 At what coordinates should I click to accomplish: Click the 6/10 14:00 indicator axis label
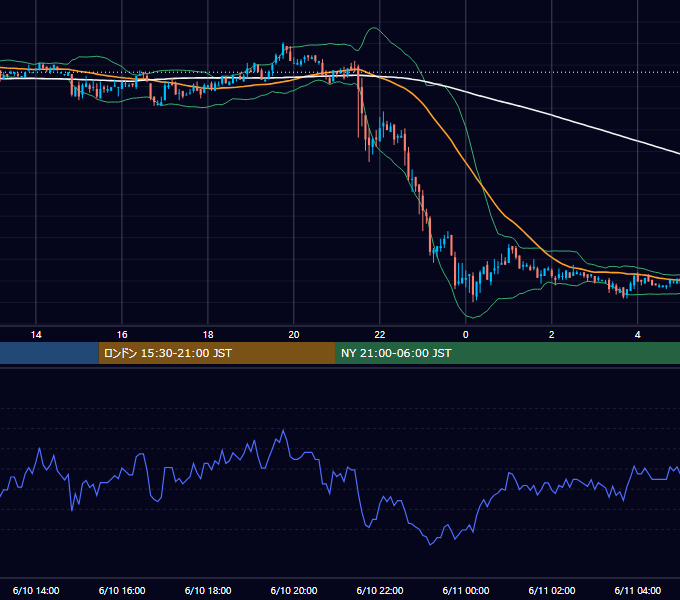[x=36, y=590]
